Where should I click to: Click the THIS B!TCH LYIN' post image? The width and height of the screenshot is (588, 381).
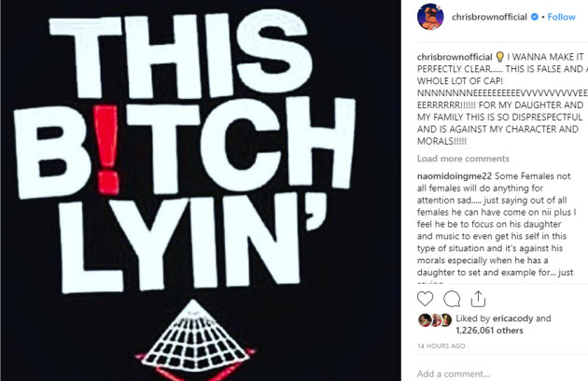(x=201, y=190)
